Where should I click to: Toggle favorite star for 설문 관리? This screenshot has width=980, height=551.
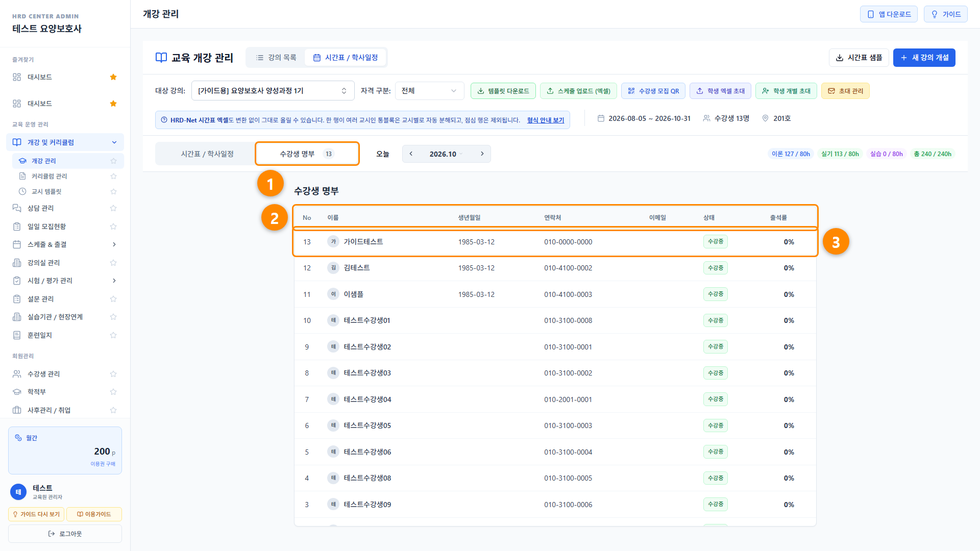[113, 299]
